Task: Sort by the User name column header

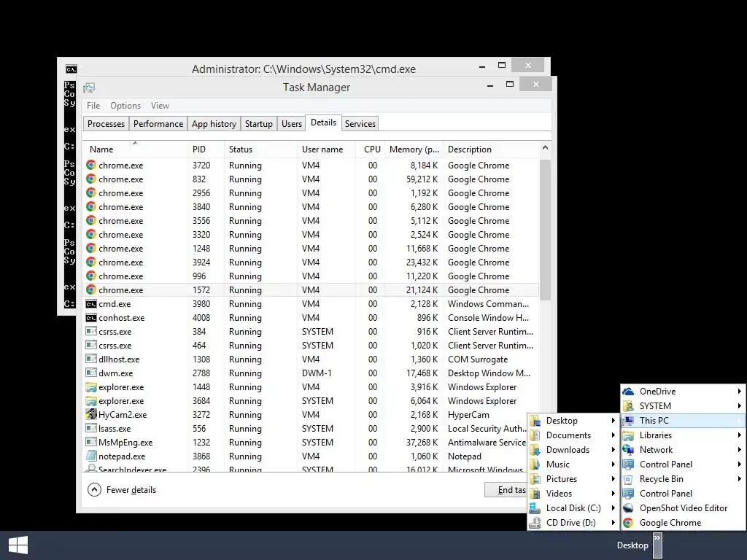Action: pyautogui.click(x=326, y=149)
